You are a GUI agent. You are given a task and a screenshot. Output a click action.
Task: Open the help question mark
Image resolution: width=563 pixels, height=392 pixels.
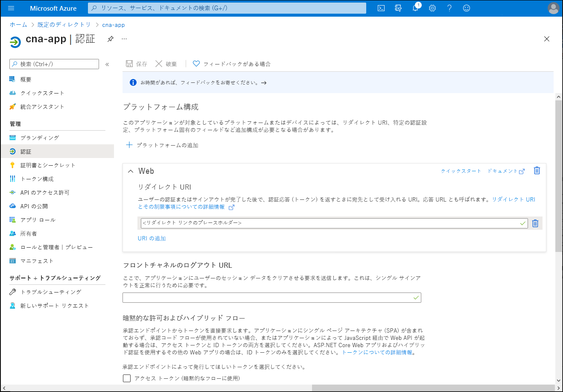pos(449,8)
